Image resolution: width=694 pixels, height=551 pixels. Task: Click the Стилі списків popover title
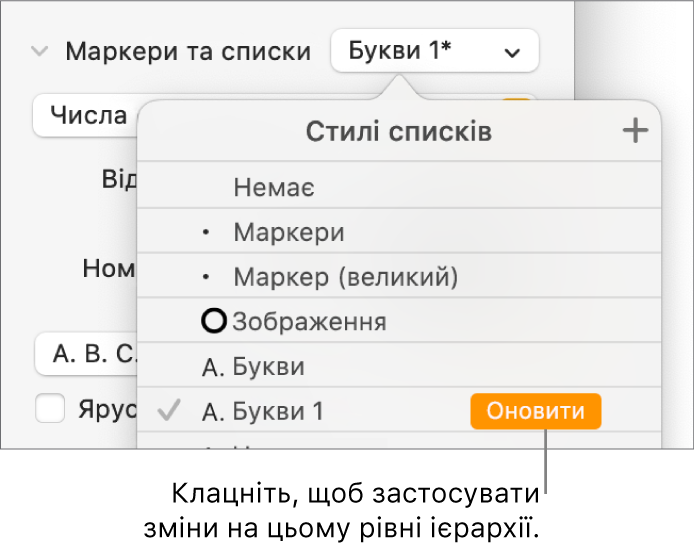point(399,131)
